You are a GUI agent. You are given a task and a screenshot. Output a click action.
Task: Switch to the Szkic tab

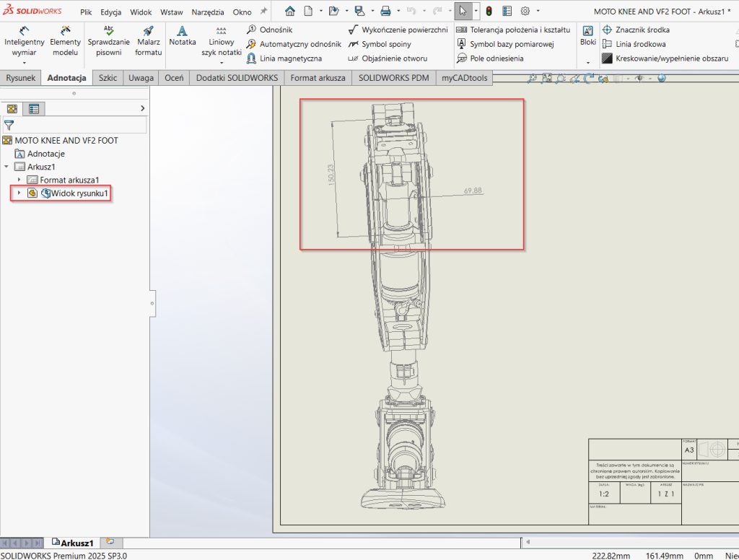pyautogui.click(x=108, y=78)
